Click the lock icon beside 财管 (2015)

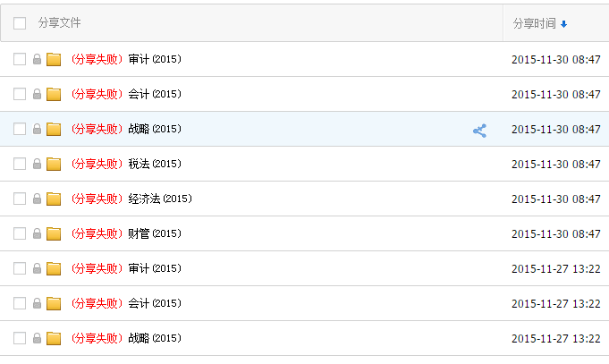tap(37, 233)
